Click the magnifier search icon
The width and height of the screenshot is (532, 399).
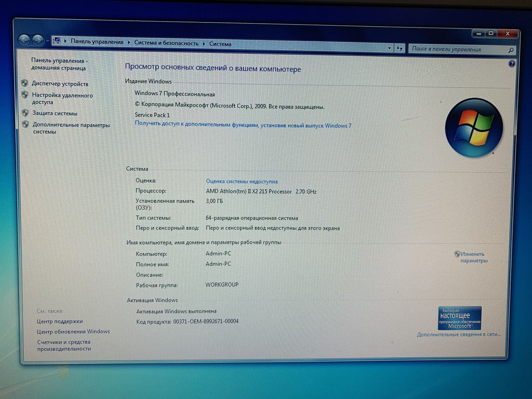click(x=511, y=50)
